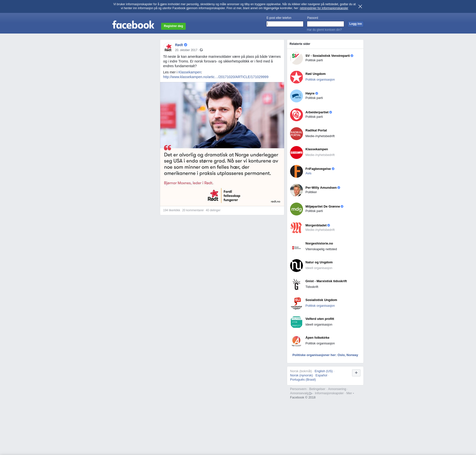
Task: Open Miljøpartiet De Grønne mdg logo
Action: pos(297,209)
